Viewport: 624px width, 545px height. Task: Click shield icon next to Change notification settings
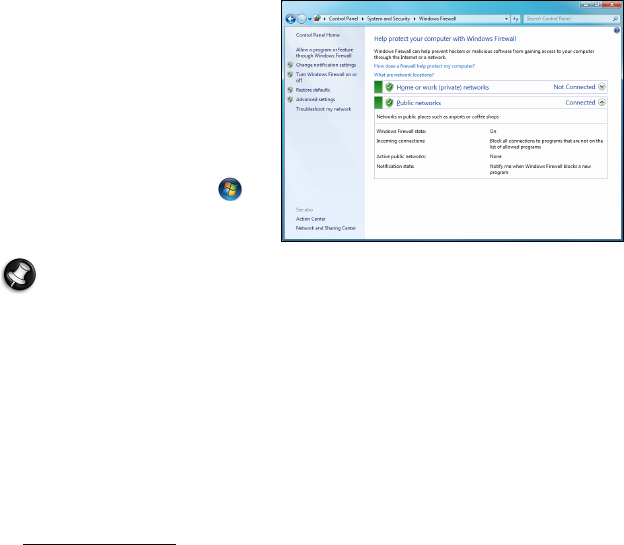pyautogui.click(x=290, y=65)
